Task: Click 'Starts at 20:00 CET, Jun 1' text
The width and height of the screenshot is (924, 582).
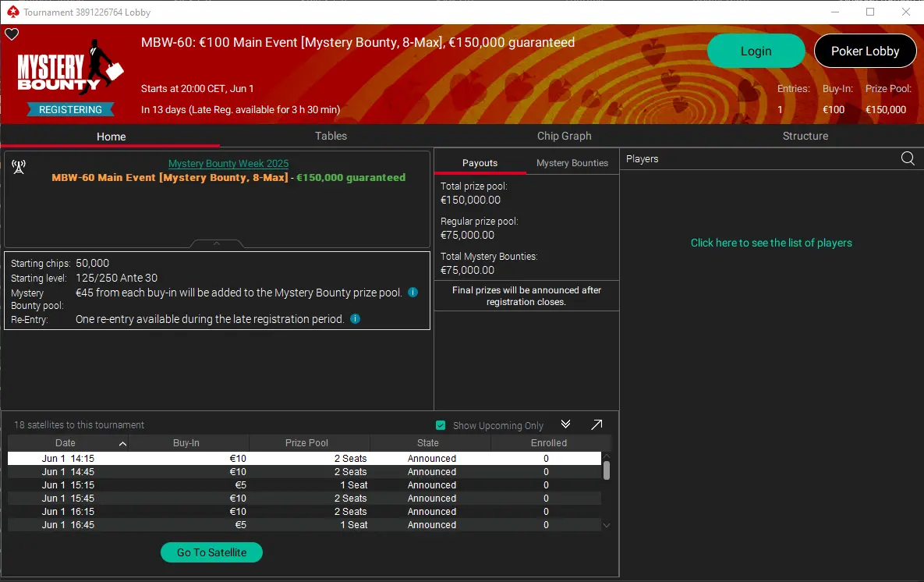Action: 196,88
